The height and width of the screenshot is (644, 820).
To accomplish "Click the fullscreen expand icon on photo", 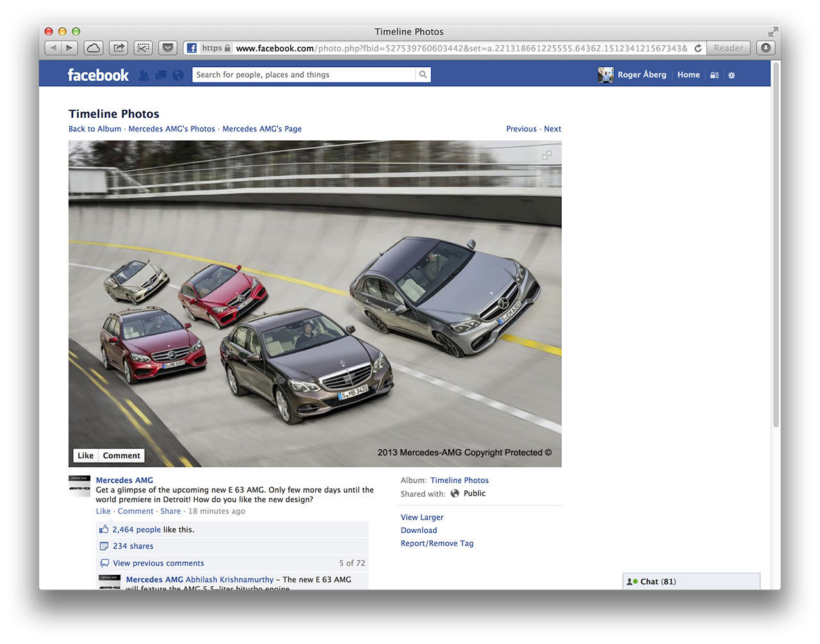I will pos(546,155).
